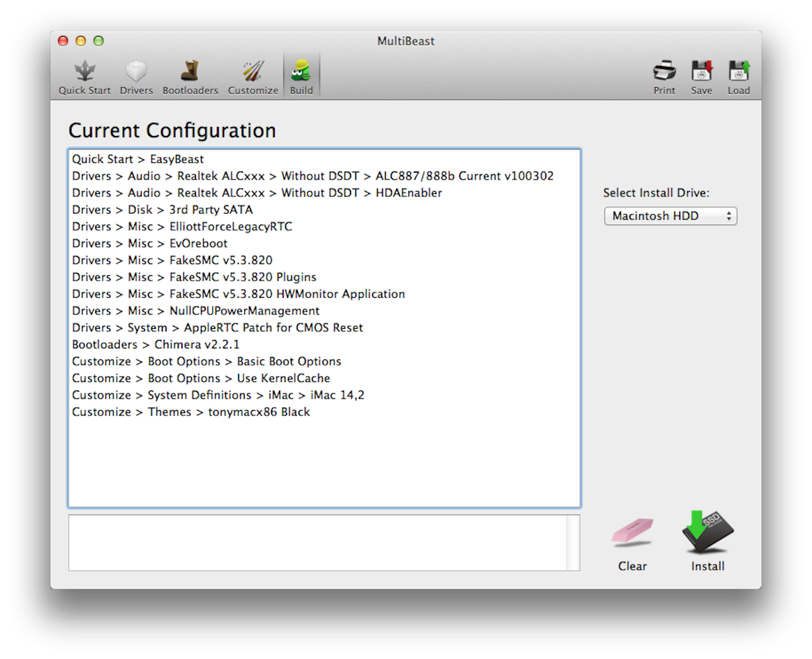The image size is (812, 659).
Task: Select AppleRTC Patch for CMOS Reset row
Action: 324,328
